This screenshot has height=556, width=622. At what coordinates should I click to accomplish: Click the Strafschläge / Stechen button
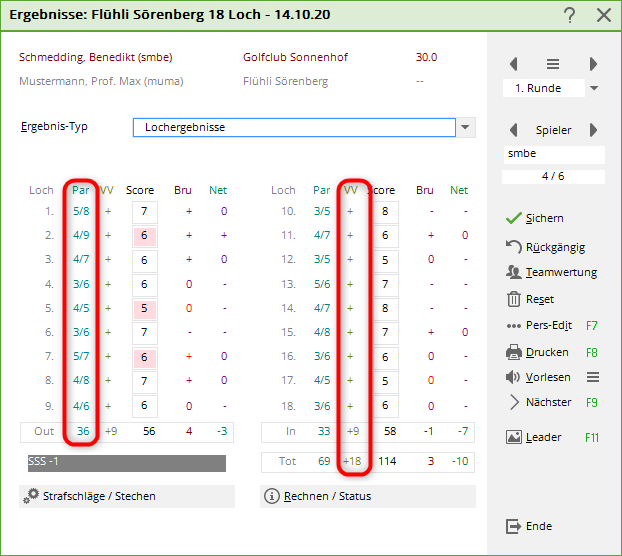coord(126,496)
